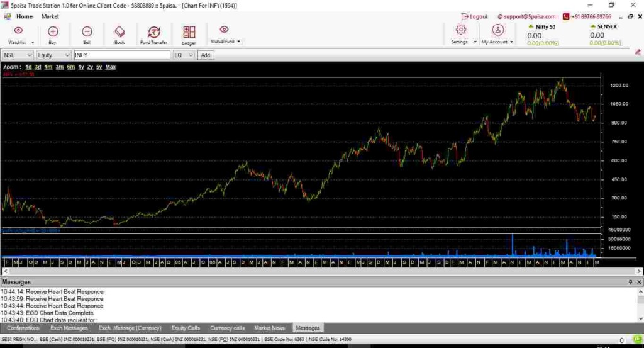Click the Add button next to EQ

(x=205, y=55)
